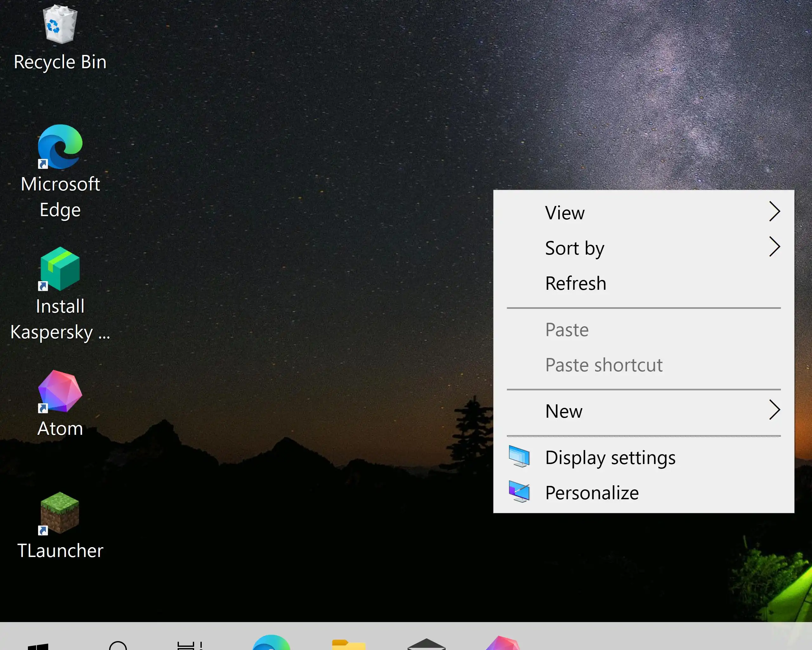Choose Refresh from the context menu

click(575, 283)
